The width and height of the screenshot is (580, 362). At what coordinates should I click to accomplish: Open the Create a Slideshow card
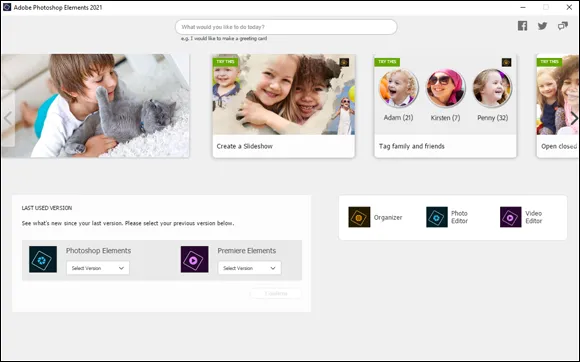click(284, 106)
